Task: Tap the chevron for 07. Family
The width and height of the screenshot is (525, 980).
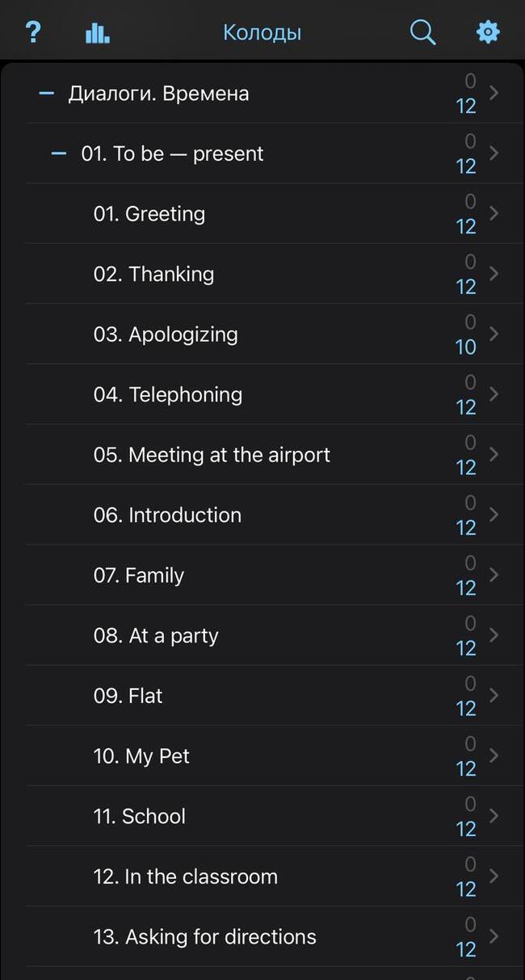Action: [x=494, y=575]
